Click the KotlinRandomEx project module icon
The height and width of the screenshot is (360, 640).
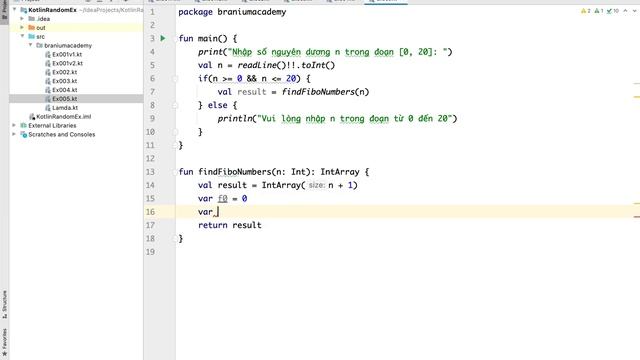coord(24,10)
